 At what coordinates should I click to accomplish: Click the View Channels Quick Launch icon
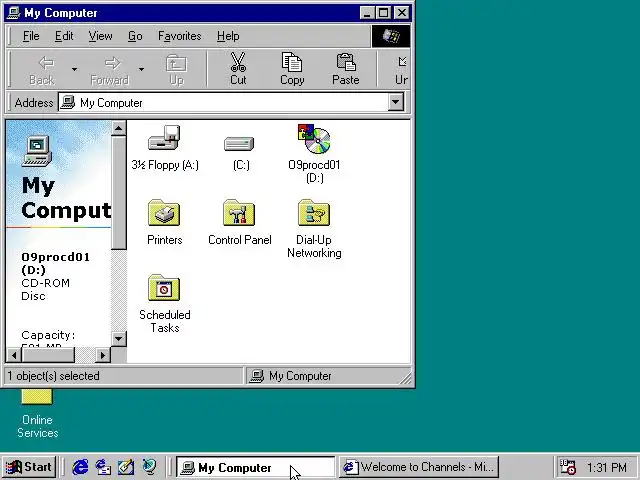pyautogui.click(x=149, y=467)
